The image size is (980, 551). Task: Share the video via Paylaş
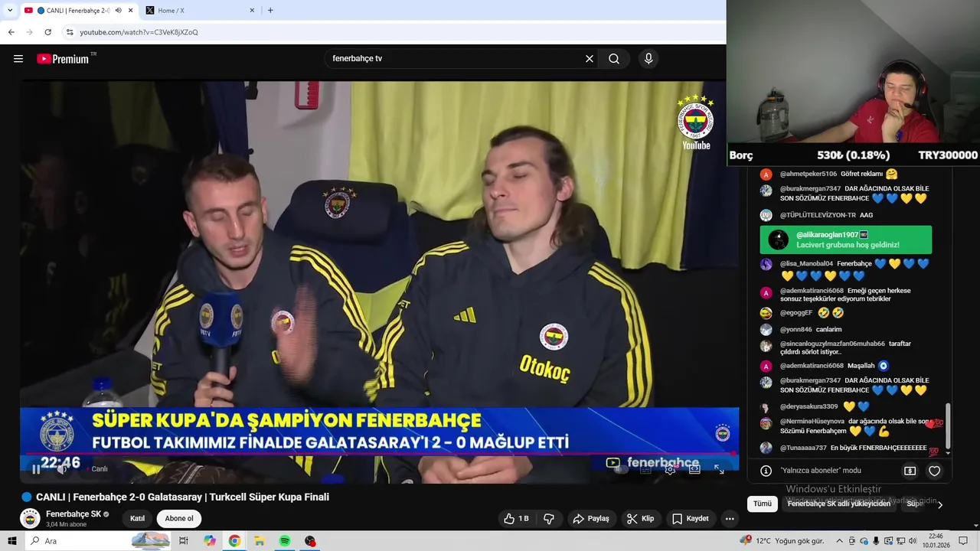pos(591,519)
